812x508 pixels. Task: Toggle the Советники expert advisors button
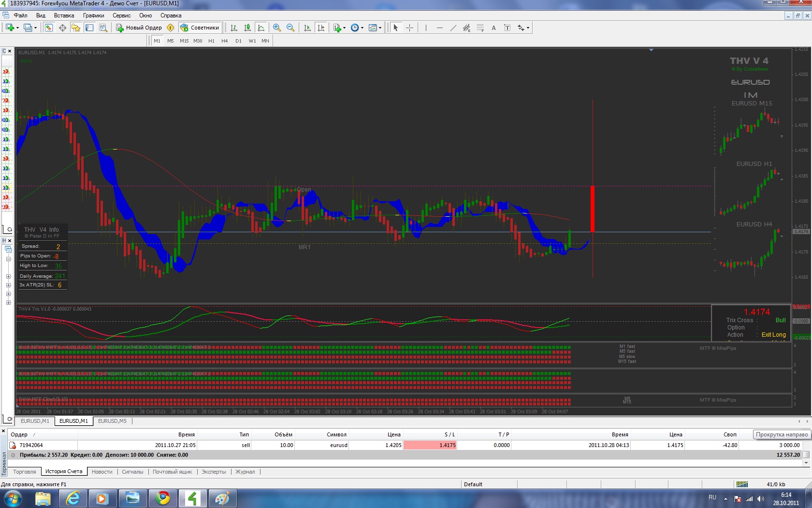[x=200, y=28]
